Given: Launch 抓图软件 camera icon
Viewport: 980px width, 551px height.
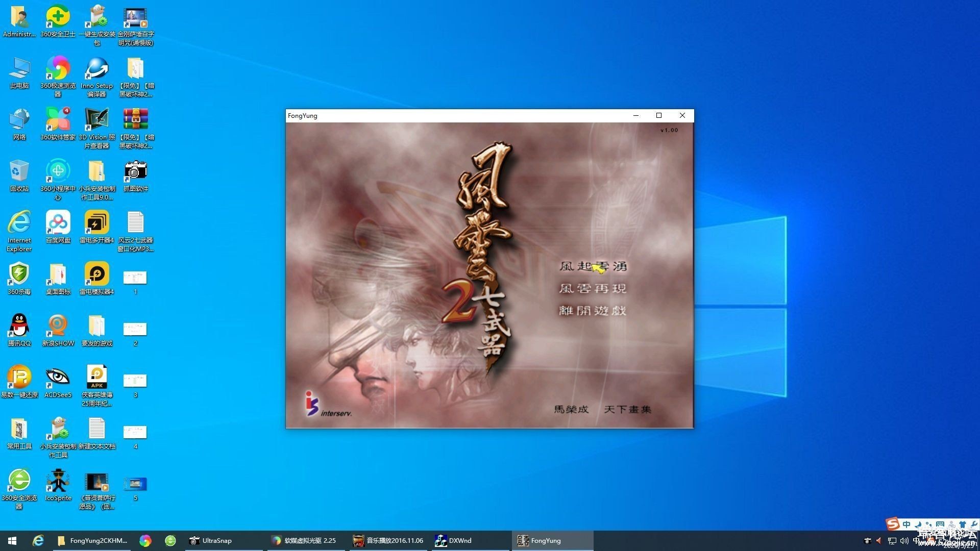Looking at the screenshot, I should 135,176.
